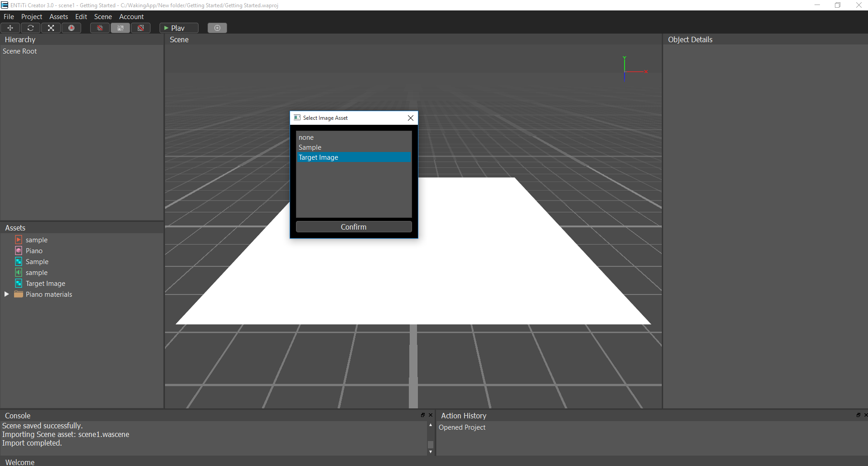Click the ENTiTi Creator app icon in title bar

(5, 5)
